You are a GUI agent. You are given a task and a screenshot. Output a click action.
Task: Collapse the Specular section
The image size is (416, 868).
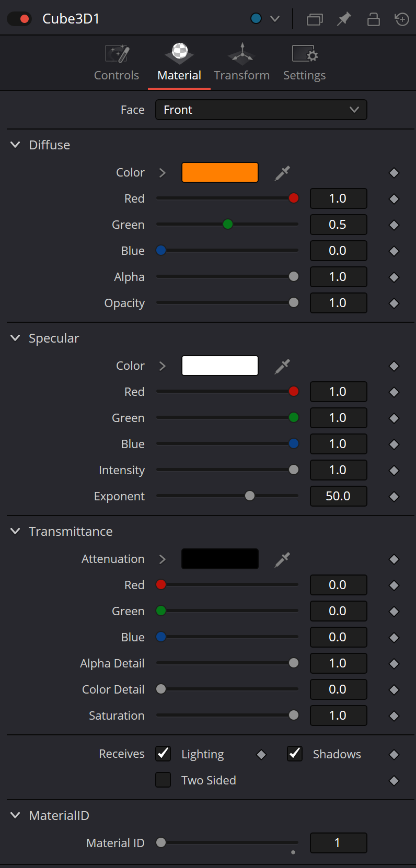pos(15,338)
